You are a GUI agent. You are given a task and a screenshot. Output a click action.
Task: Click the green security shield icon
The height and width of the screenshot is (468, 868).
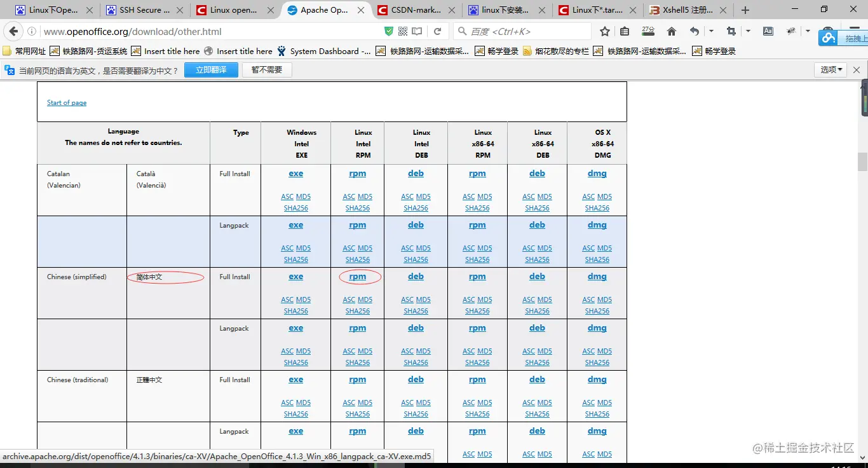tap(389, 31)
